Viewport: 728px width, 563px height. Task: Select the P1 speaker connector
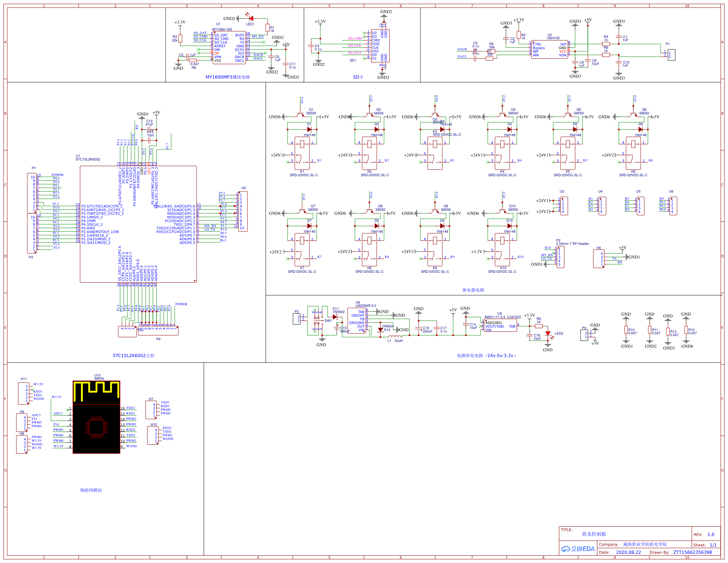point(671,55)
